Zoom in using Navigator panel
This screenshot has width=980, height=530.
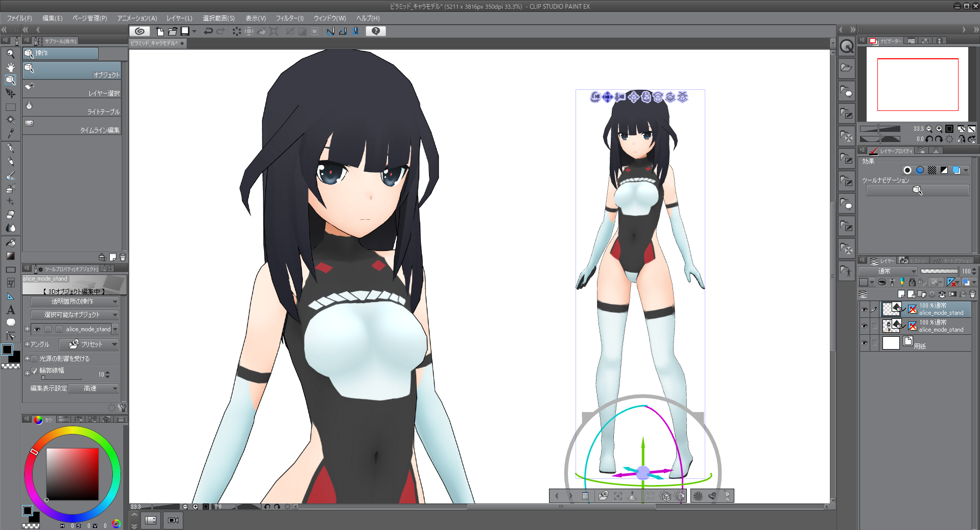939,129
